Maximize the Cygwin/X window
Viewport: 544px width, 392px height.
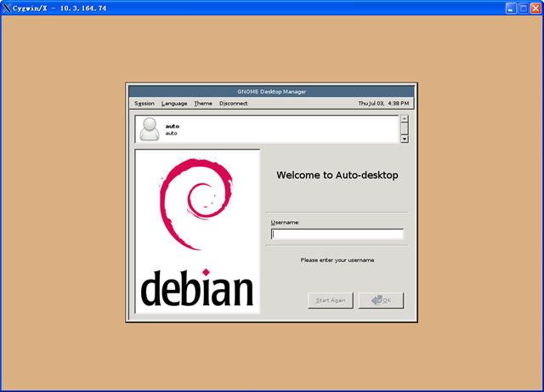(x=523, y=8)
